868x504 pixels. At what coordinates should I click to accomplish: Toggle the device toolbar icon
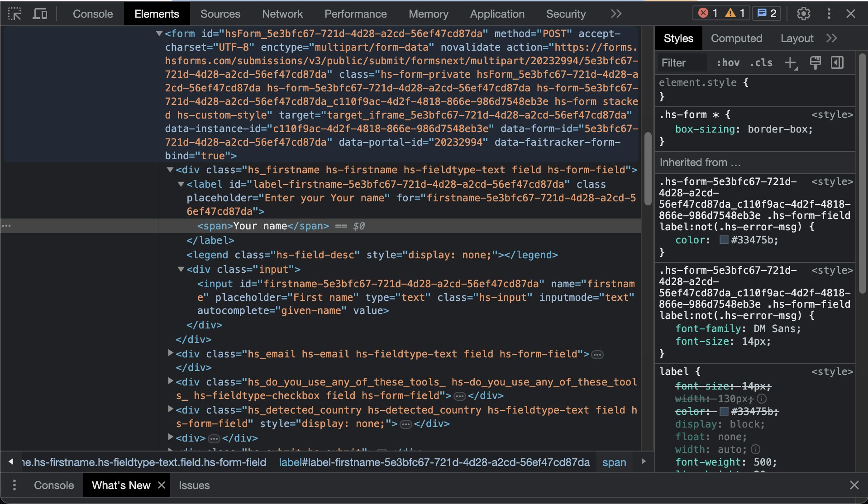tap(40, 14)
